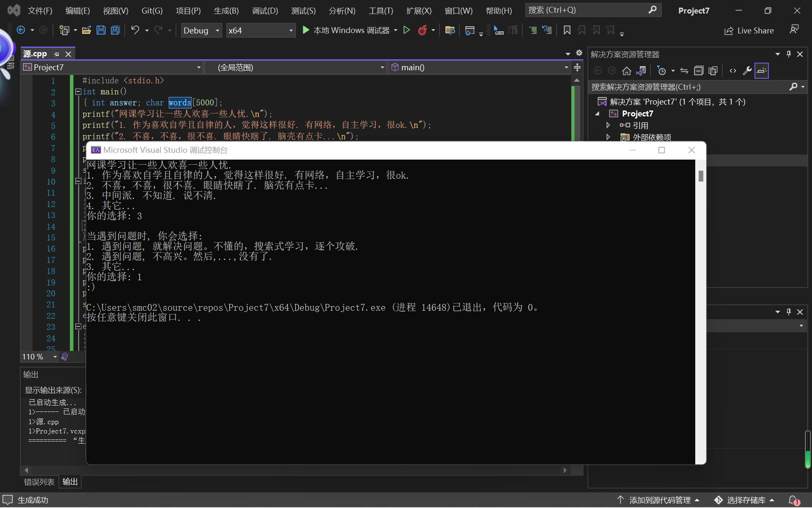The image size is (812, 508).
Task: Switch to the 错误列表 tab
Action: point(39,482)
